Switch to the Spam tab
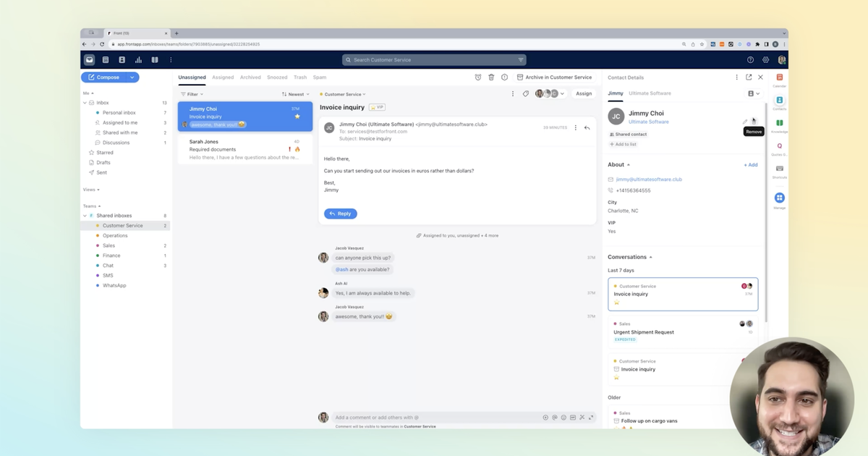The width and height of the screenshot is (868, 456). point(320,77)
